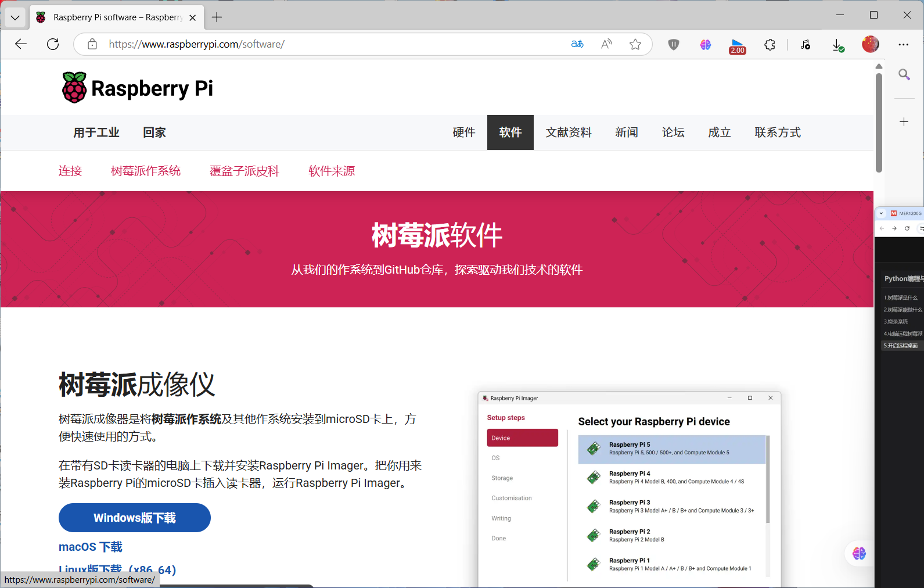Show browser downloads

click(x=837, y=45)
